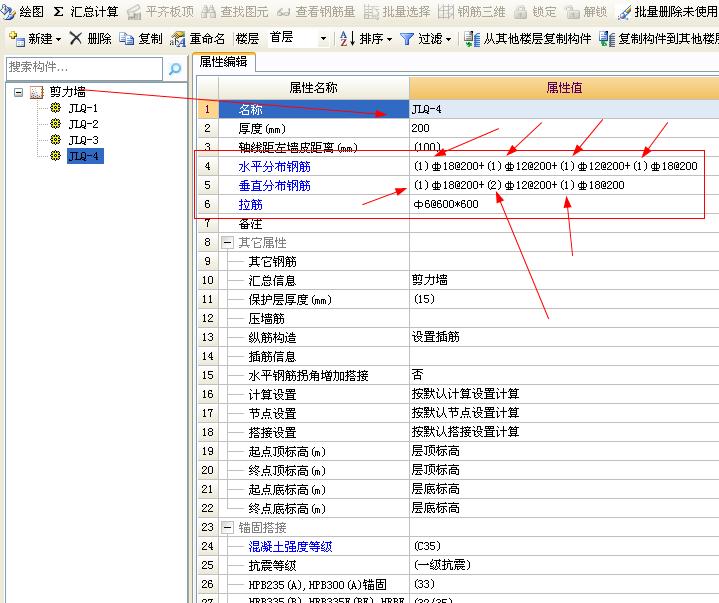Click the 锁定 lock icon
This screenshot has height=603, width=719.
tap(520, 12)
